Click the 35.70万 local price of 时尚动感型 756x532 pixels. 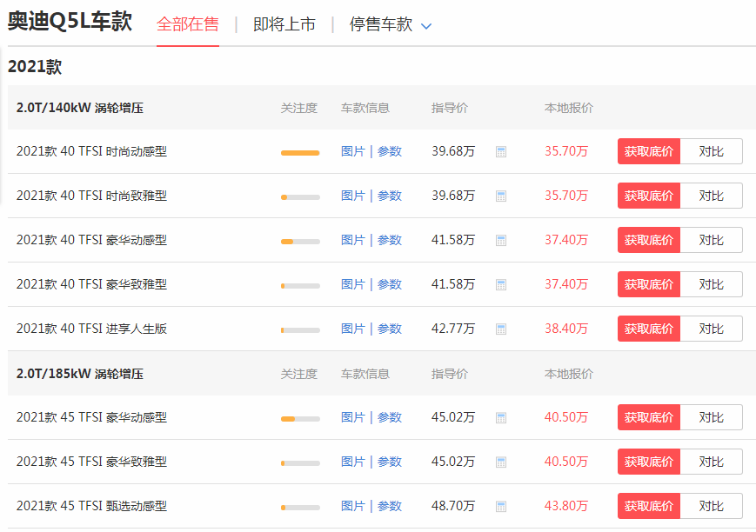coord(567,150)
